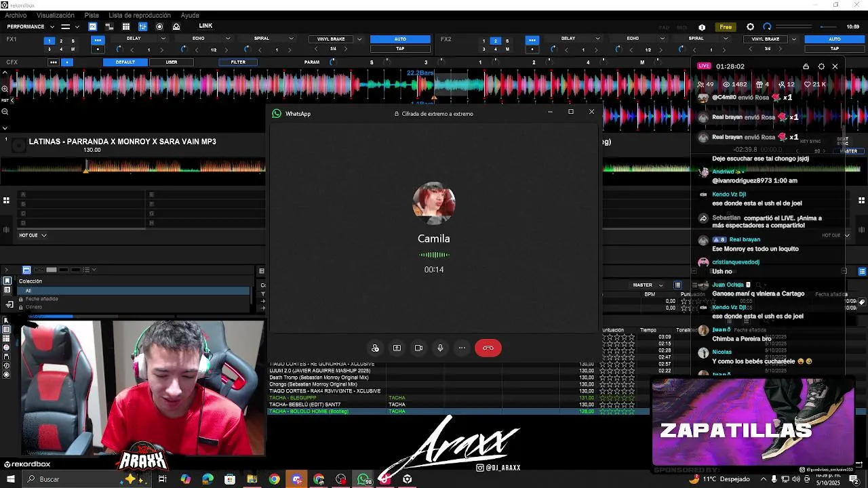
Task: Select FX1 deck 1 assignment button
Action: coord(49,41)
